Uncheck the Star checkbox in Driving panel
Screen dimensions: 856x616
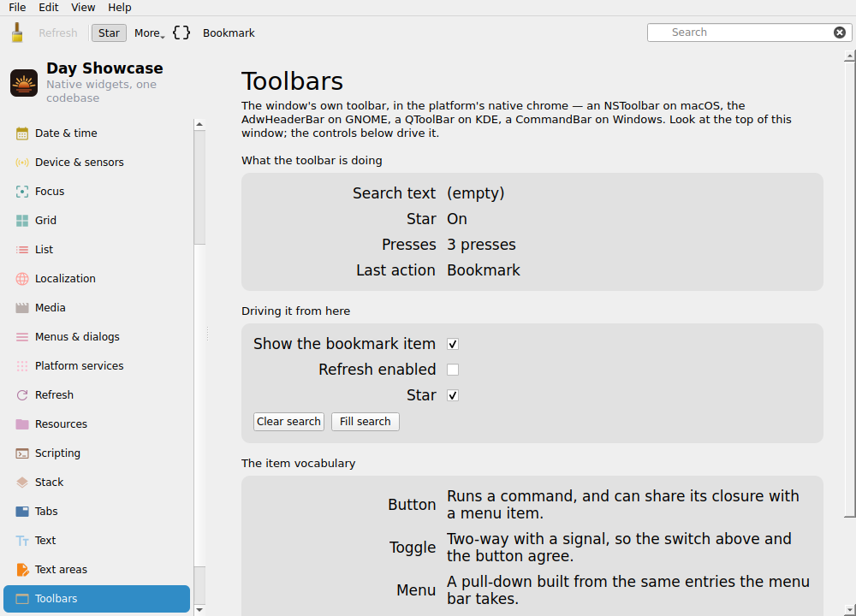(453, 395)
